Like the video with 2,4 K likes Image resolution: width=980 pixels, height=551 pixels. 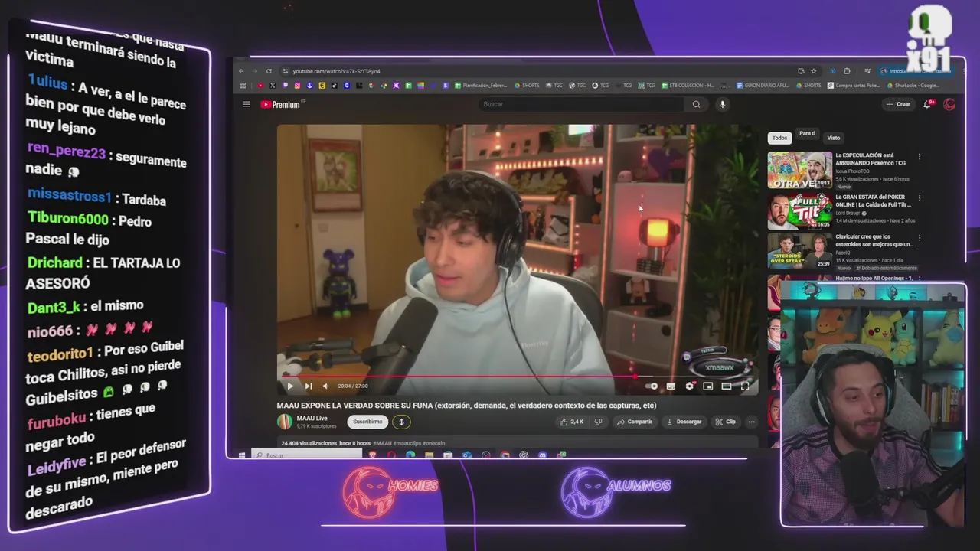[571, 422]
